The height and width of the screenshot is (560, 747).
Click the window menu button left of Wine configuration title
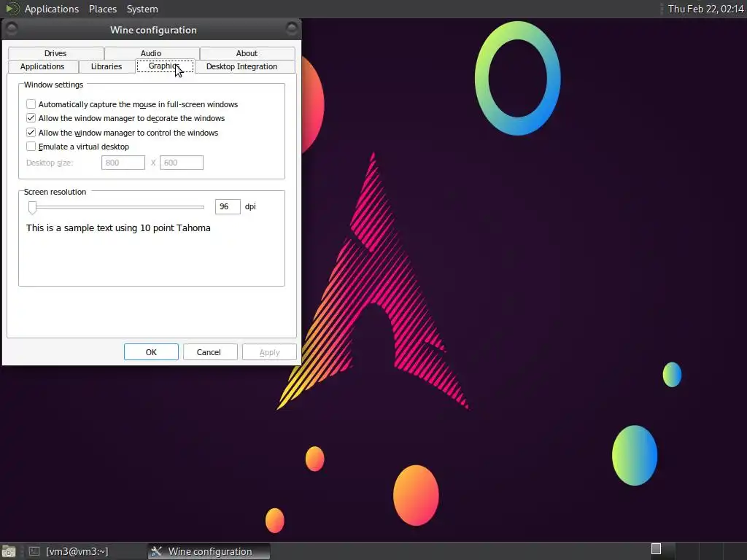(x=12, y=29)
